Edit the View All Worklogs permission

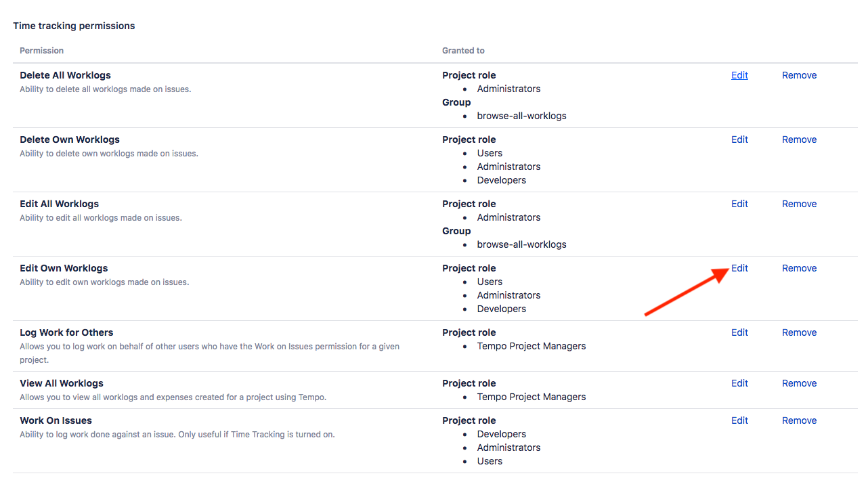[739, 383]
